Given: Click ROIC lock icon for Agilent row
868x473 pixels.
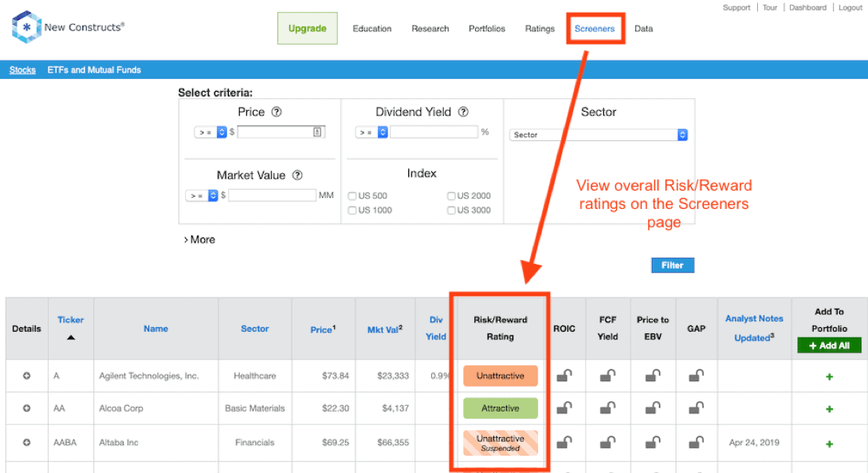Looking at the screenshot, I should pyautogui.click(x=564, y=376).
